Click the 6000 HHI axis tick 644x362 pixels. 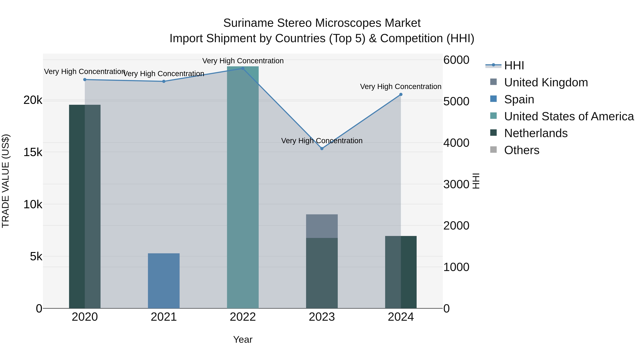coord(456,60)
